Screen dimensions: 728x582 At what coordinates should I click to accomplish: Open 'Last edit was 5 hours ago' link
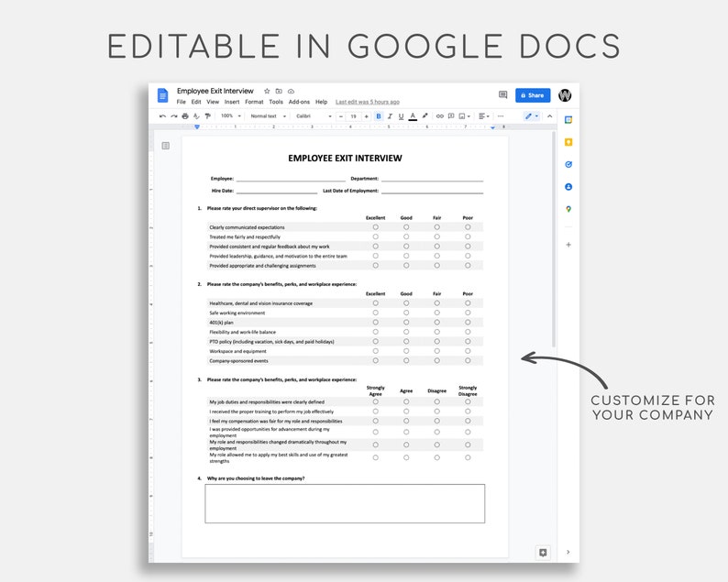click(368, 102)
